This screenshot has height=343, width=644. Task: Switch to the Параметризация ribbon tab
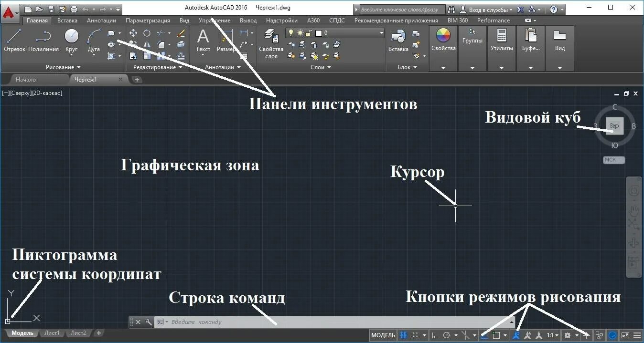coord(148,21)
